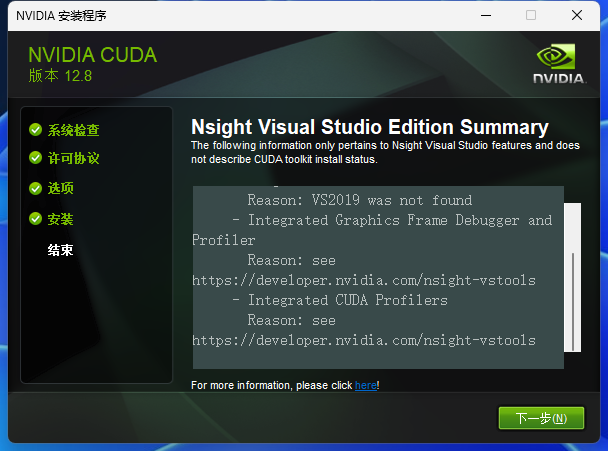Click the scrollbar track above the thumb

point(573,225)
